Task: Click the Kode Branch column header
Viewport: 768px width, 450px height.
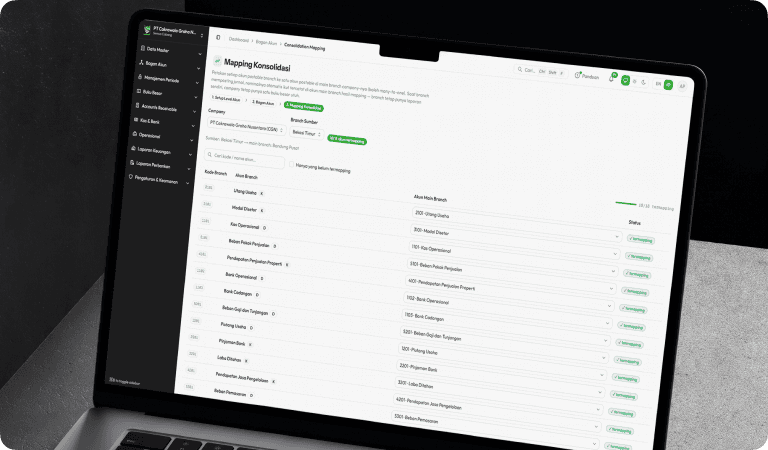Action: pyautogui.click(x=216, y=173)
